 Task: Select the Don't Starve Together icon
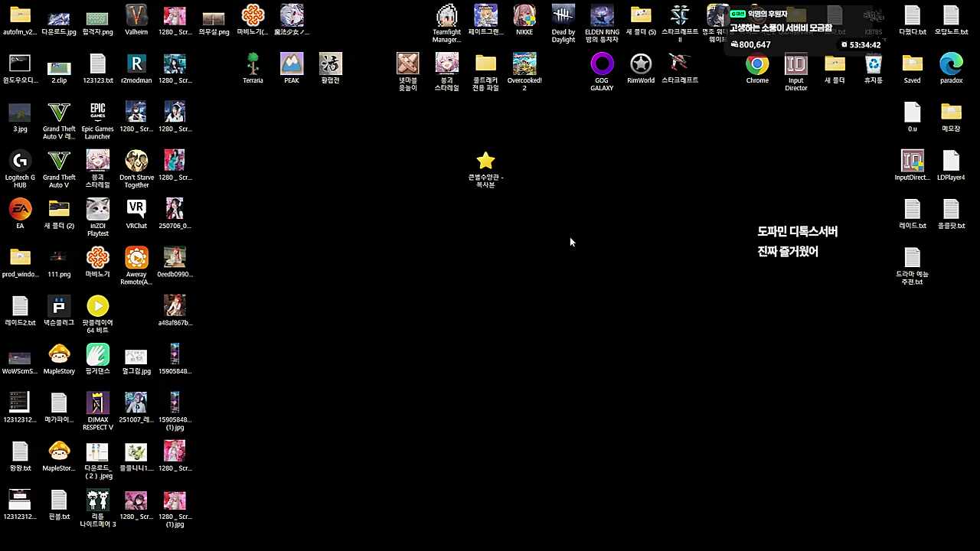(136, 161)
